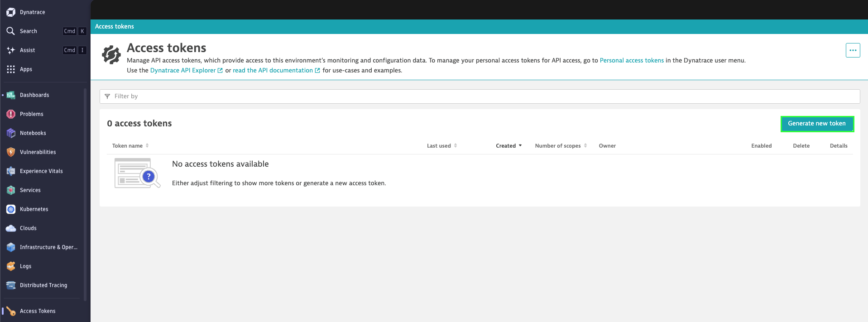Click the Cmd I shortcut badge
Image resolution: width=868 pixels, height=322 pixels.
pyautogui.click(x=74, y=50)
